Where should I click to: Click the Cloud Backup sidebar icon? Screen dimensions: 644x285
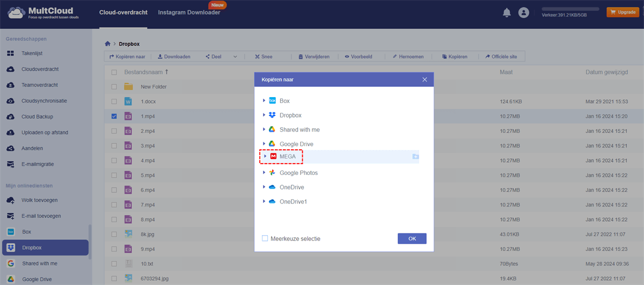click(x=11, y=116)
